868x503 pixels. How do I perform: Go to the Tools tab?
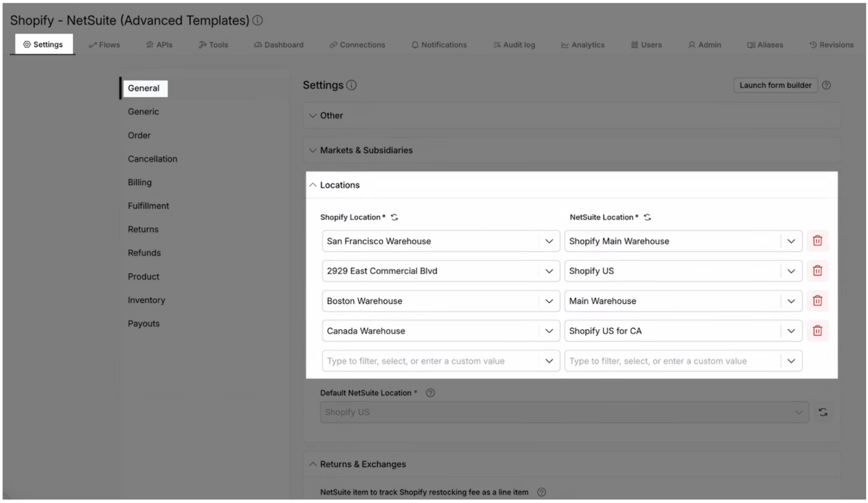point(213,45)
